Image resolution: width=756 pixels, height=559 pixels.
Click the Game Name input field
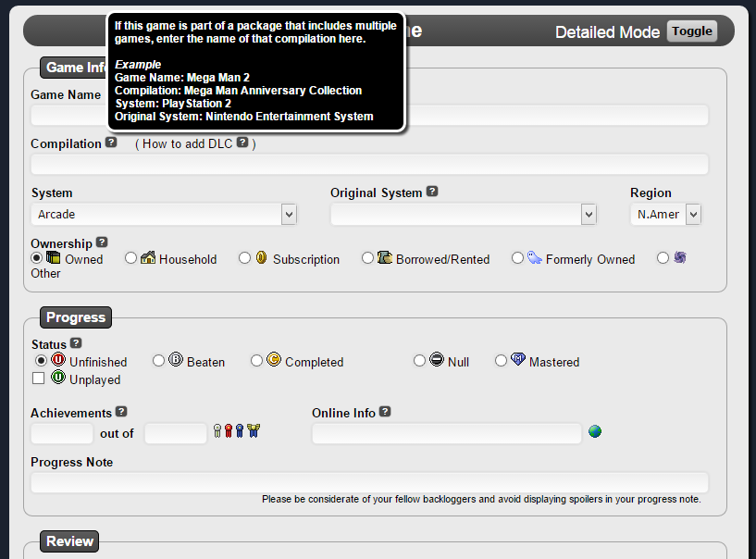pos(369,116)
